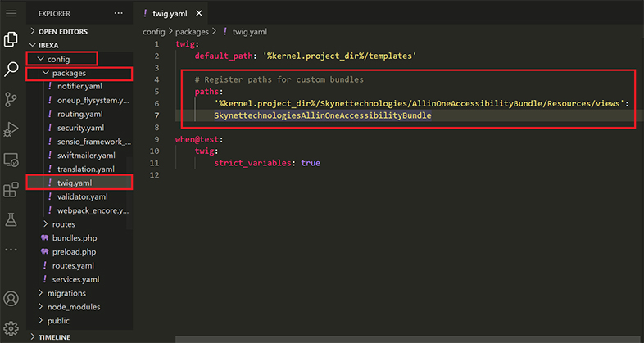Image resolution: width=644 pixels, height=343 pixels.
Task: Open the Explorer view icon
Action: (x=11, y=39)
